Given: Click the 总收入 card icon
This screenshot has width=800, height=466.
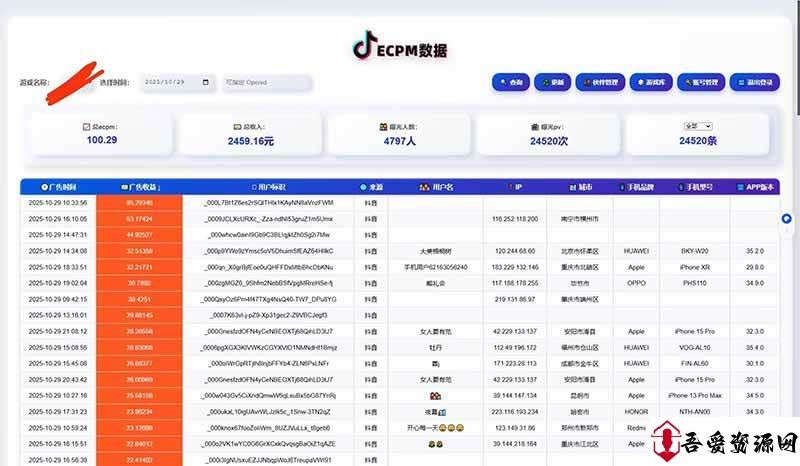Looking at the screenshot, I should pos(236,127).
